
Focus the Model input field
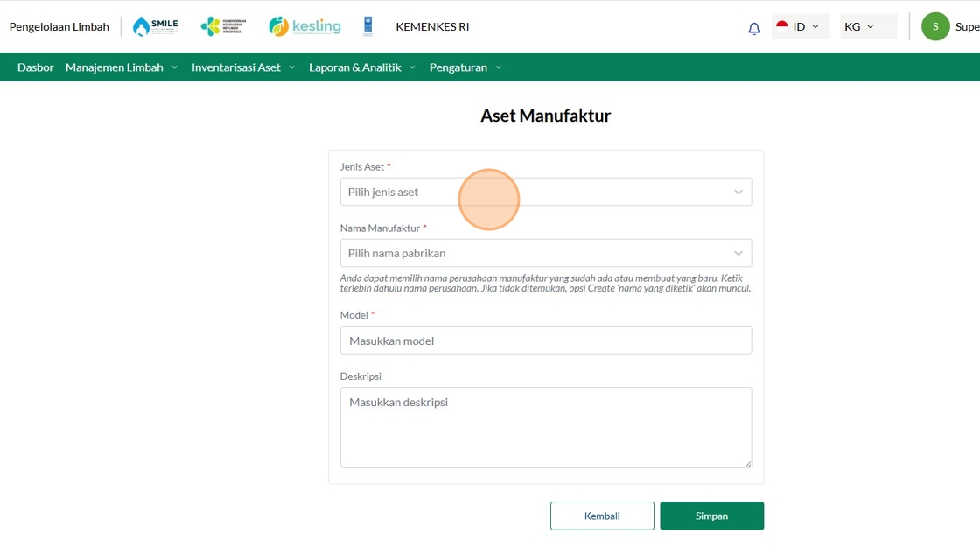tap(546, 341)
